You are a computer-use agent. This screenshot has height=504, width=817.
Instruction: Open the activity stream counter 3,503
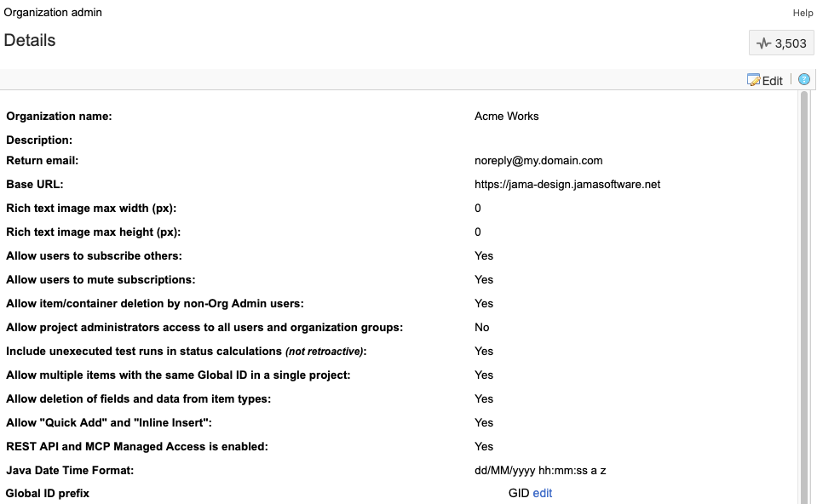click(781, 43)
